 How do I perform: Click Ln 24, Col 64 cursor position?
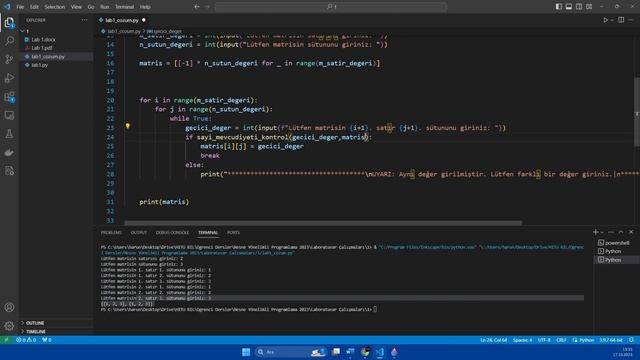click(493, 340)
